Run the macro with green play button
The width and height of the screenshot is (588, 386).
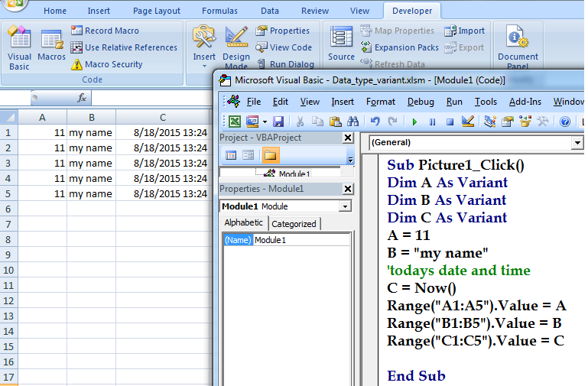pos(414,122)
